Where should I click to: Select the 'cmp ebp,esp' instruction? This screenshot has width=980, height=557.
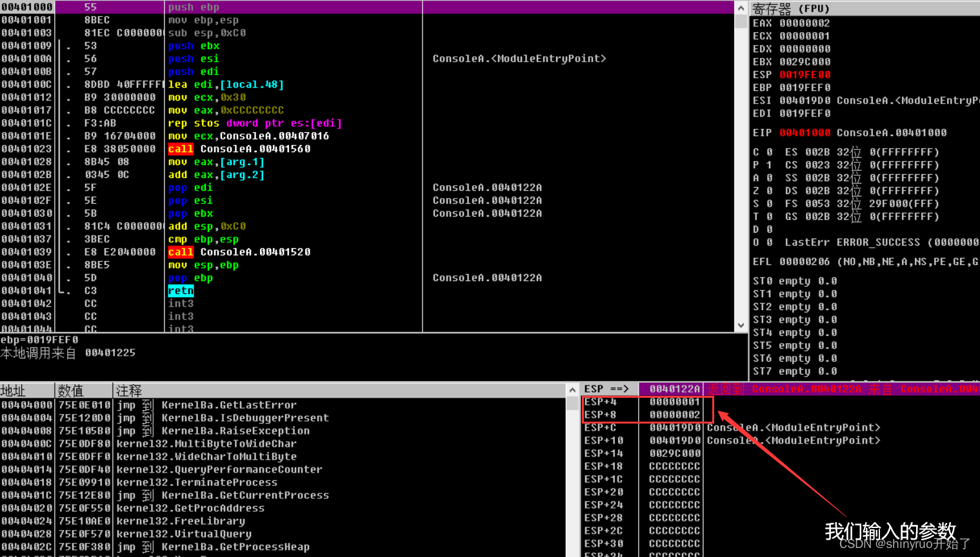(203, 239)
